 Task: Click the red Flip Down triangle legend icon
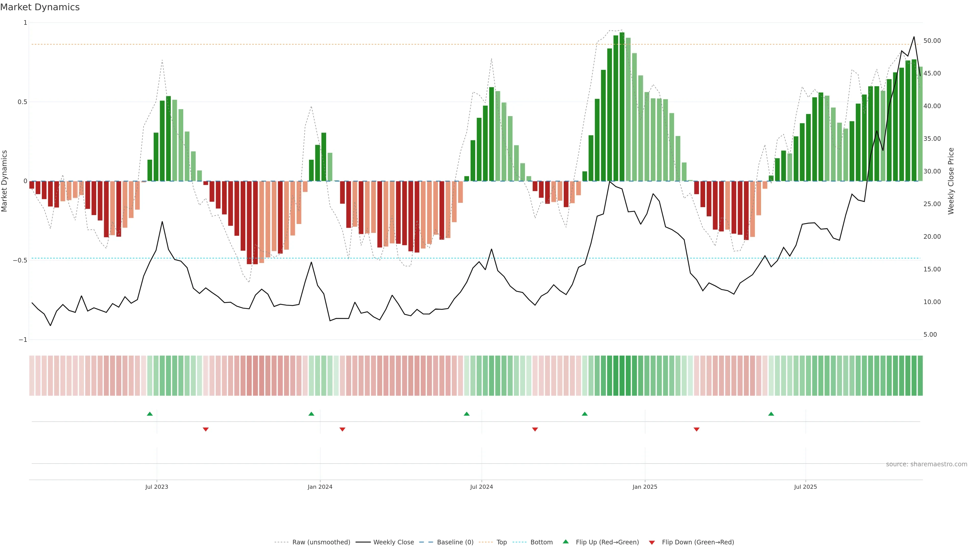[x=652, y=542]
